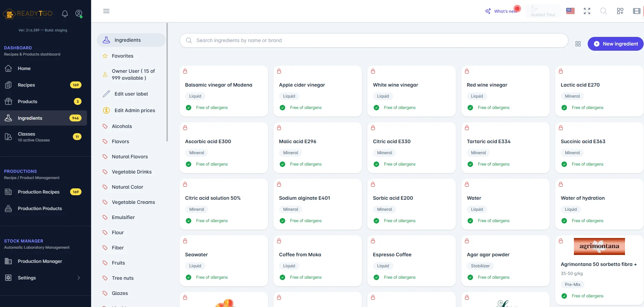Open Production Products section
Viewport: 644px width, 307px height.
pos(44,208)
